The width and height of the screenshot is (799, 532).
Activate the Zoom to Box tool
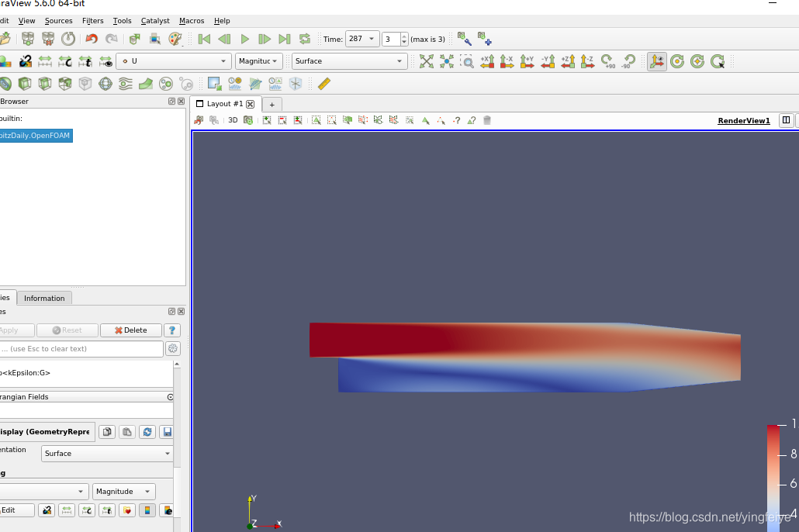tap(467, 60)
